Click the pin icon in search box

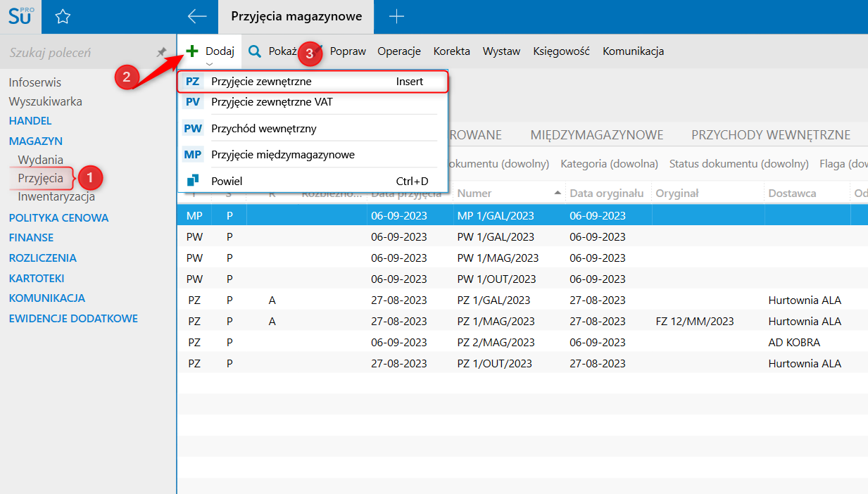(161, 52)
